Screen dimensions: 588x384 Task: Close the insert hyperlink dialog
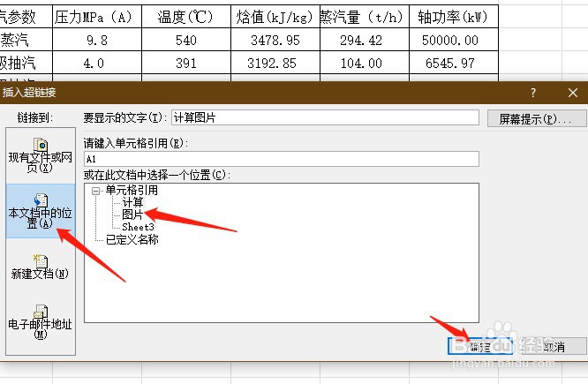coord(573,93)
